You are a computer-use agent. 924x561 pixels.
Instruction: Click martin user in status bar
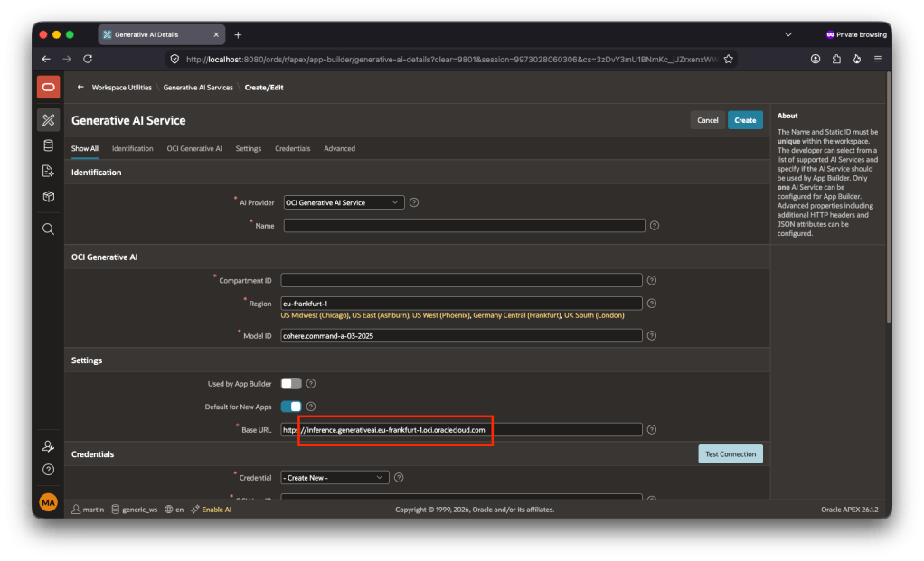click(89, 510)
